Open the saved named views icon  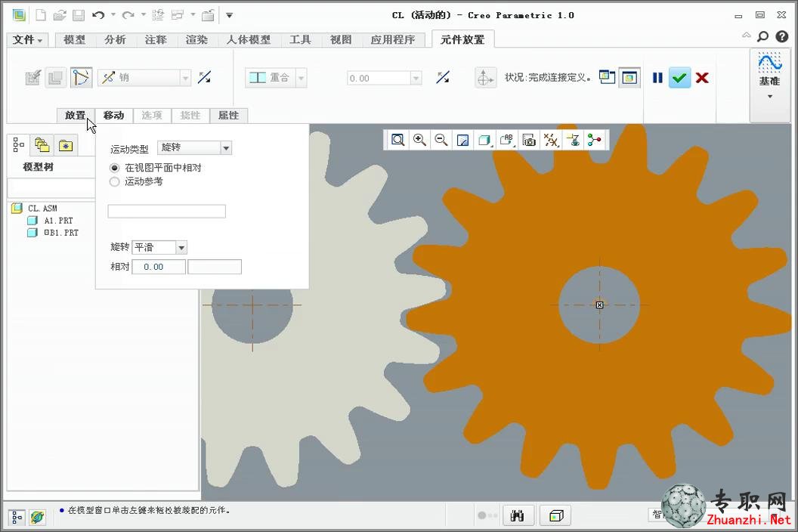point(507,140)
